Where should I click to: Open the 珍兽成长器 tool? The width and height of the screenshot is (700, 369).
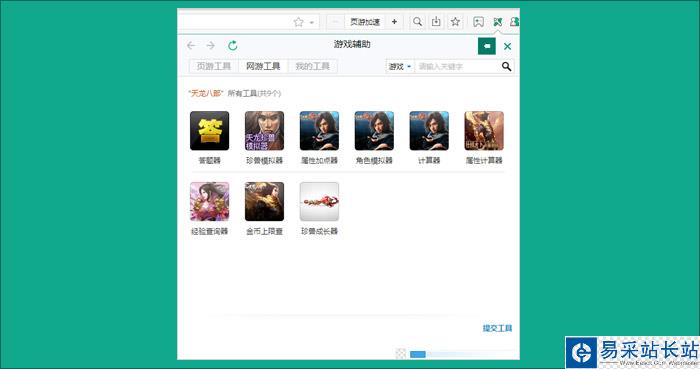coord(319,202)
